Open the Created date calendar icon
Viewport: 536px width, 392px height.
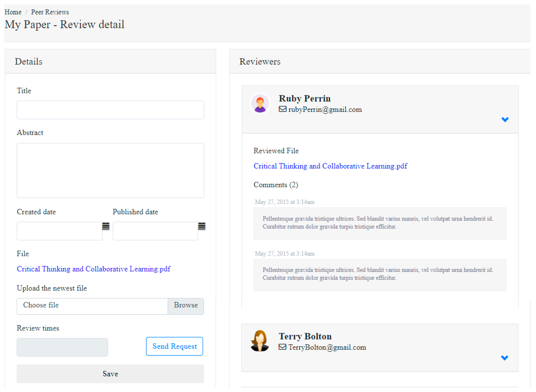coord(106,226)
